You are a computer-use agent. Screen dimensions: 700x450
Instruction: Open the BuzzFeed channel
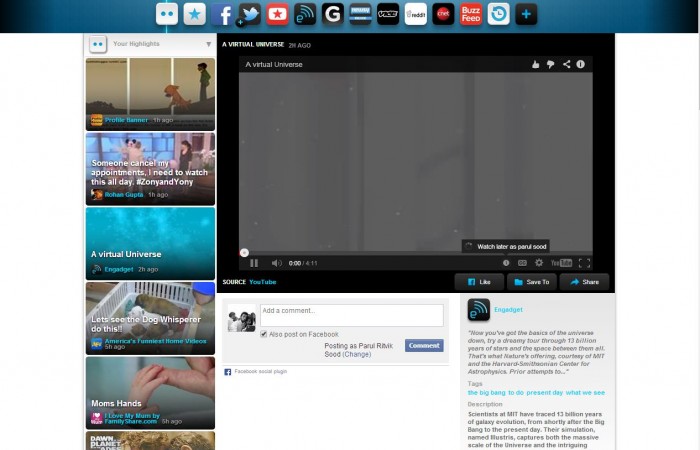[470, 14]
